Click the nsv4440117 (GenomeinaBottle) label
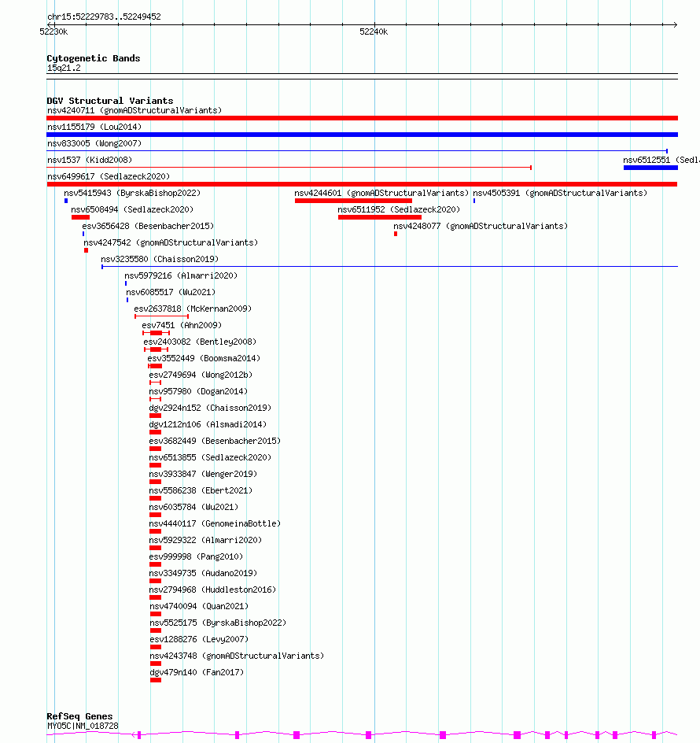The width and height of the screenshot is (700, 743). click(215, 524)
